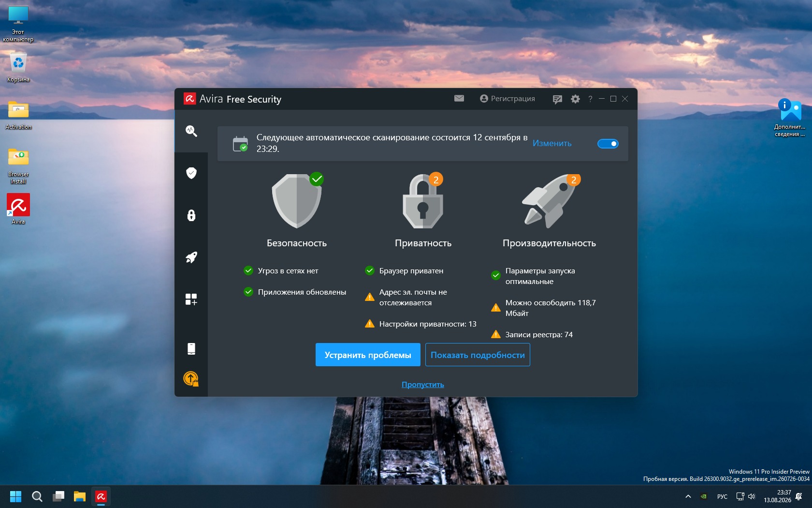812x508 pixels.
Task: Click the large Security shield graphic
Action: (x=297, y=200)
